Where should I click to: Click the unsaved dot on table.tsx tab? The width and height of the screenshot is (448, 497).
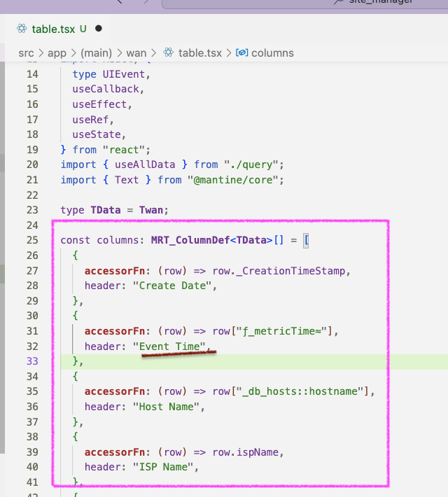tap(99, 29)
